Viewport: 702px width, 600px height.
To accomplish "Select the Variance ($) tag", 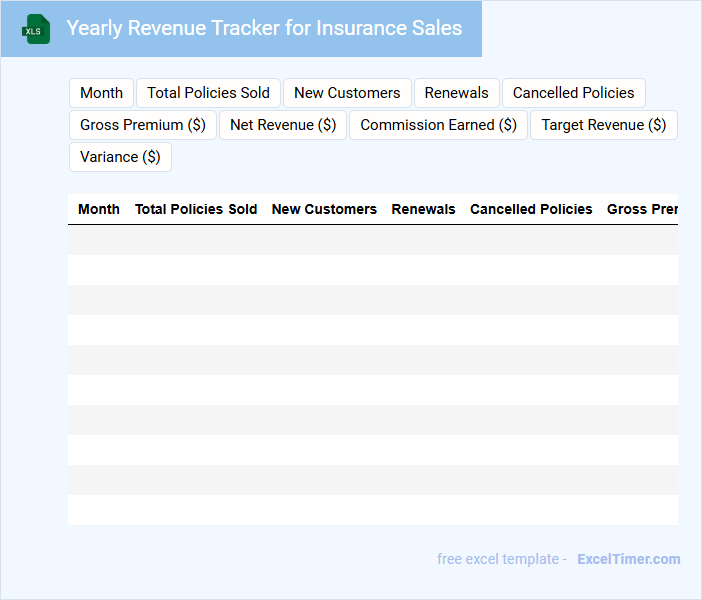I will coord(120,157).
